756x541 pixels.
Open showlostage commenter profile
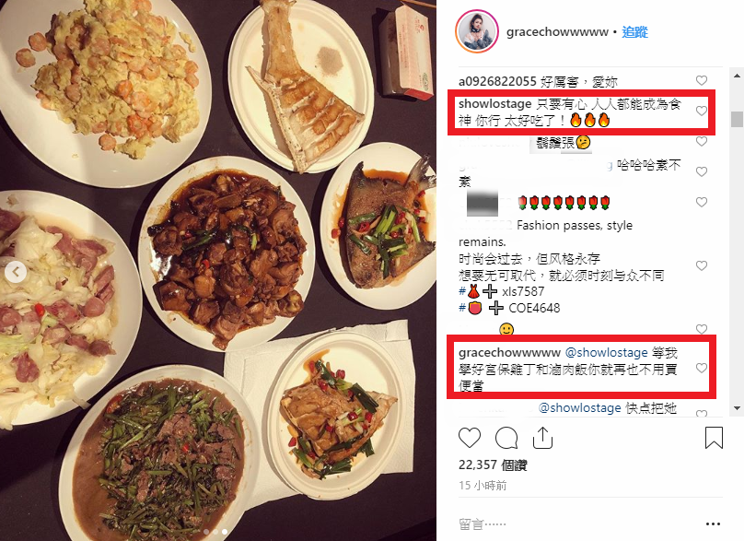click(494, 104)
